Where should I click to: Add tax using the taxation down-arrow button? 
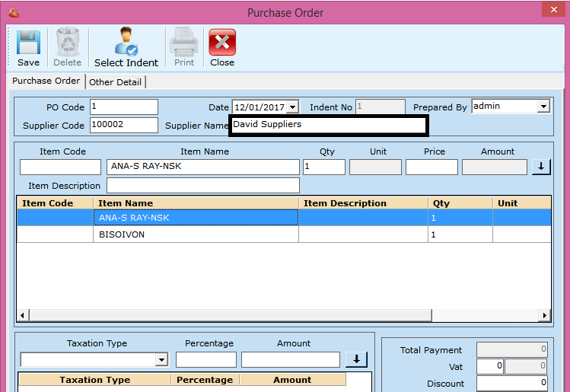point(355,359)
